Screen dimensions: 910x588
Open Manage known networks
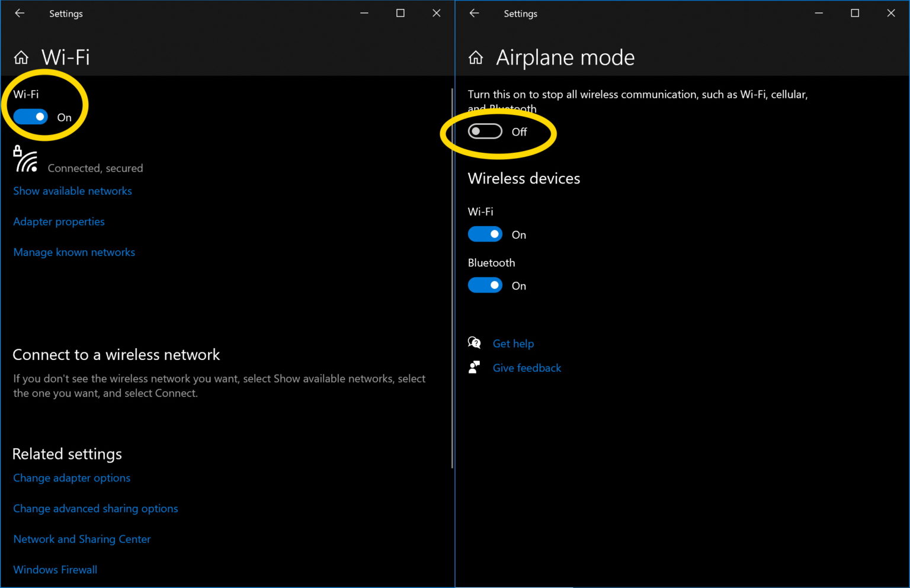tap(74, 252)
